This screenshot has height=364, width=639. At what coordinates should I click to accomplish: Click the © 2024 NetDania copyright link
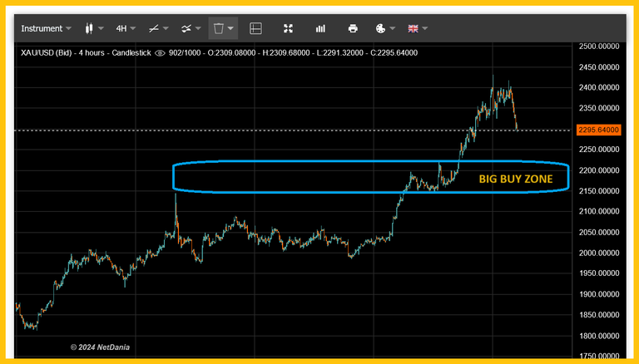coord(100,347)
